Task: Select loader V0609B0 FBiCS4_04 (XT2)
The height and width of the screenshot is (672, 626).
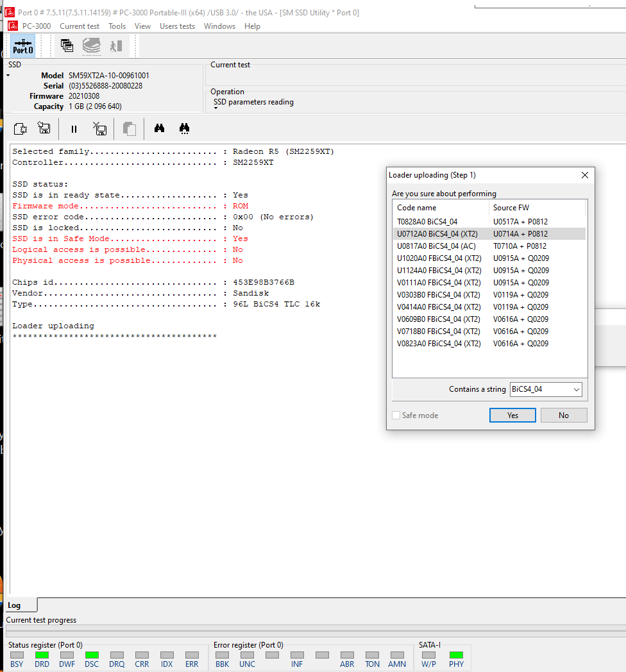Action: (x=489, y=319)
